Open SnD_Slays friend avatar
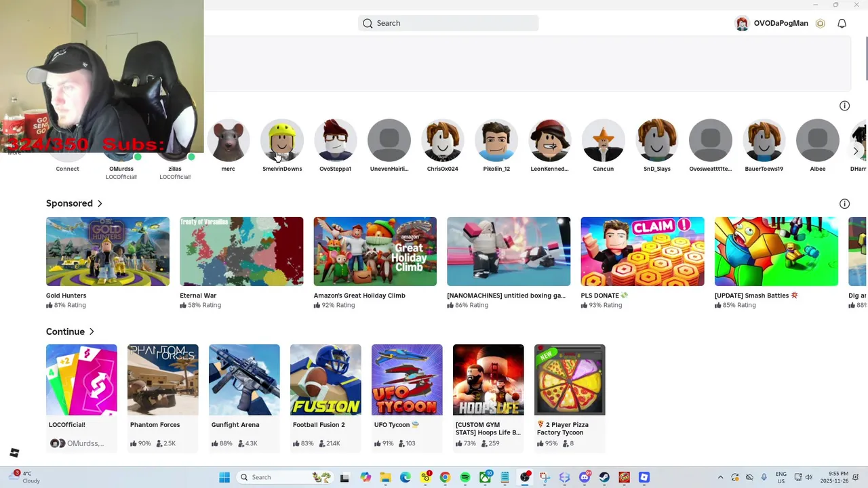 (x=657, y=140)
